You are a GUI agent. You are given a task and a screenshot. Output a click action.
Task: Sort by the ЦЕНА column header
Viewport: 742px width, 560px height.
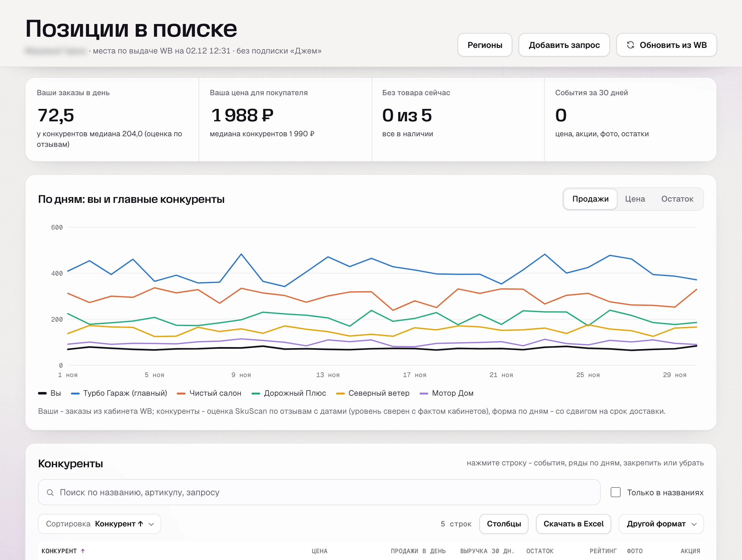(x=319, y=551)
